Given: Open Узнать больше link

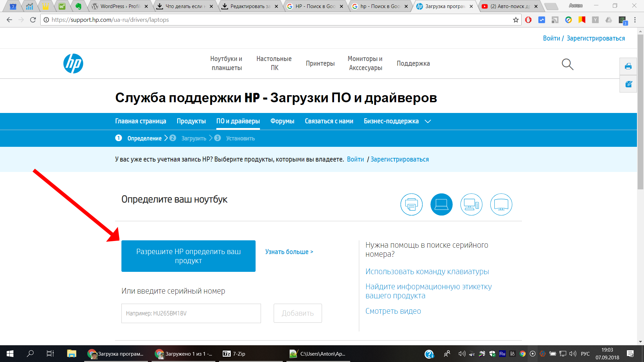Looking at the screenshot, I should [289, 252].
